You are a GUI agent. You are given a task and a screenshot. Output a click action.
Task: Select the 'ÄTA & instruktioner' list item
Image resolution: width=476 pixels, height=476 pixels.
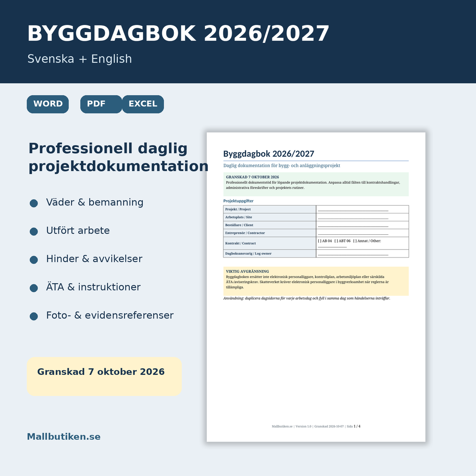93,287
